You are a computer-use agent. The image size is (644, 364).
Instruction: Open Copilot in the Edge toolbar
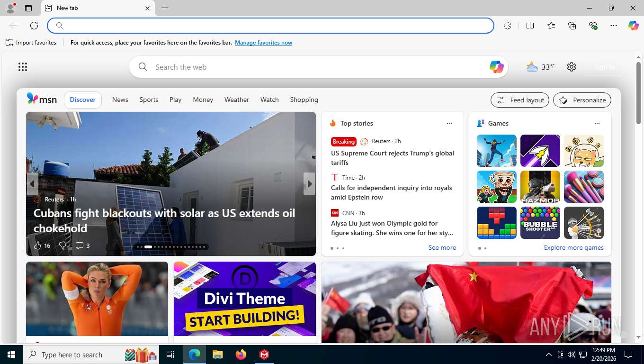click(633, 26)
